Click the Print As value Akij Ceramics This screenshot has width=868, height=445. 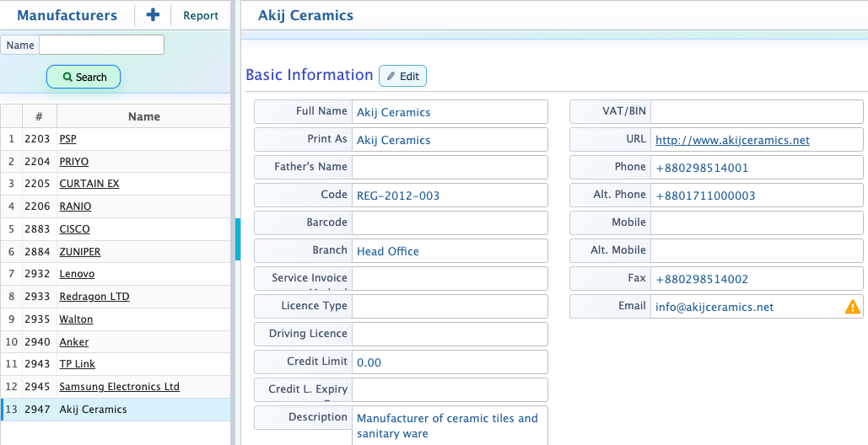pos(393,140)
